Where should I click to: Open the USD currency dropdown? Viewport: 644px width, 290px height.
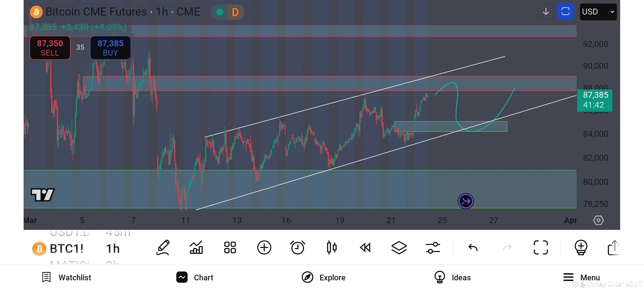tap(598, 12)
